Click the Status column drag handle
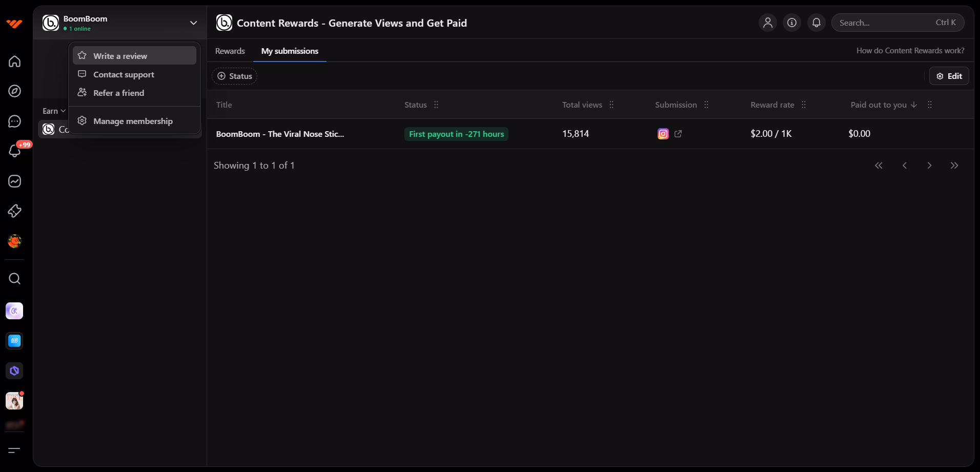The width and height of the screenshot is (980, 472). pyautogui.click(x=436, y=105)
